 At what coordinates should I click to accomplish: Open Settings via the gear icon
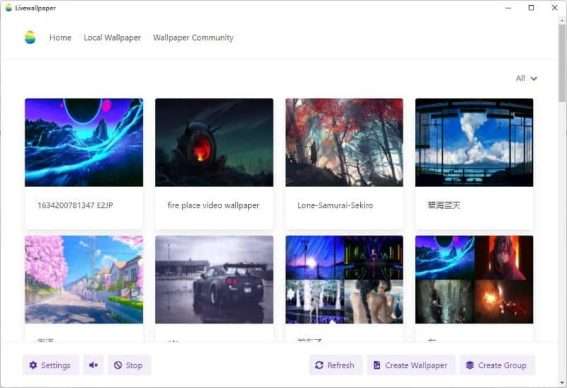pyautogui.click(x=33, y=365)
